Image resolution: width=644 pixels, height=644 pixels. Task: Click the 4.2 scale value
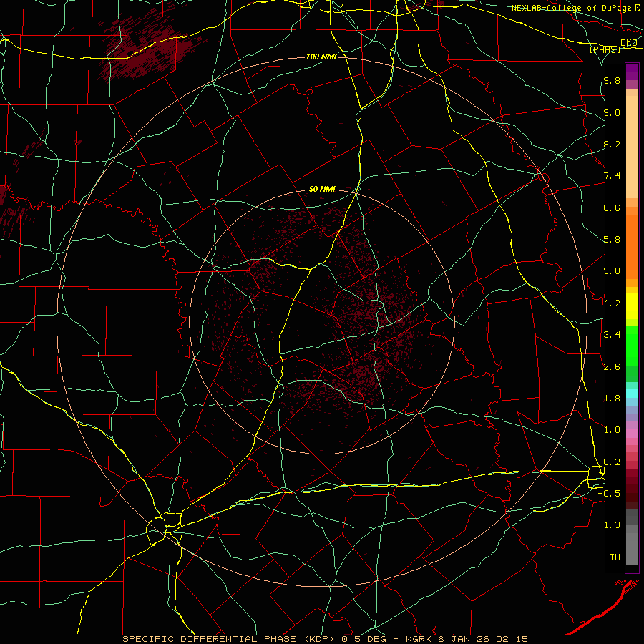(x=612, y=303)
